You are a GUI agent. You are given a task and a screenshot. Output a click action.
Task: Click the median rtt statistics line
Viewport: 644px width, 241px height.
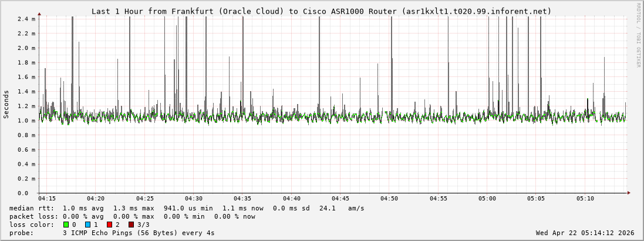187,208
